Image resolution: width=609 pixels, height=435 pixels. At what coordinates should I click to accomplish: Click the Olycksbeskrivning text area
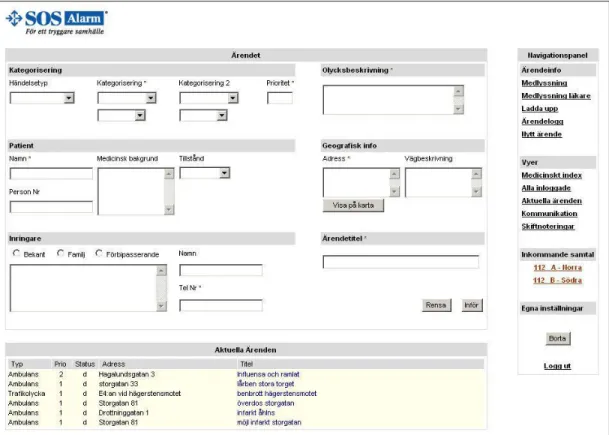393,100
